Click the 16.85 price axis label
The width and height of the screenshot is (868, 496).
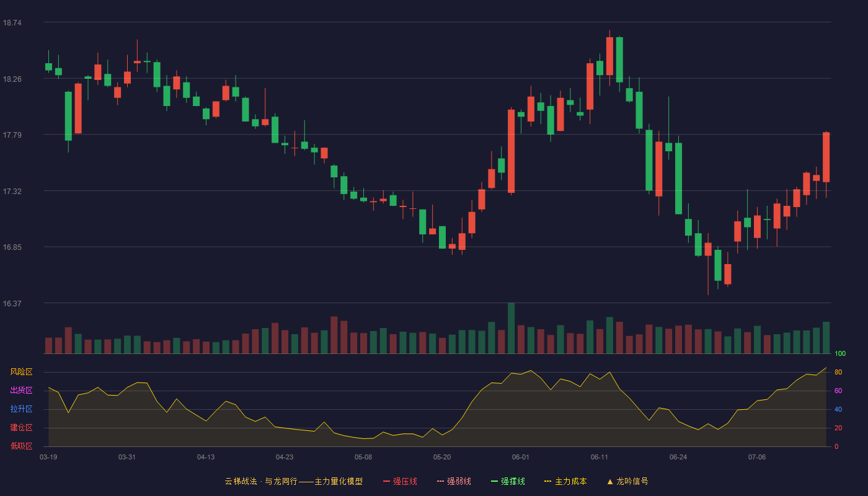tap(12, 247)
